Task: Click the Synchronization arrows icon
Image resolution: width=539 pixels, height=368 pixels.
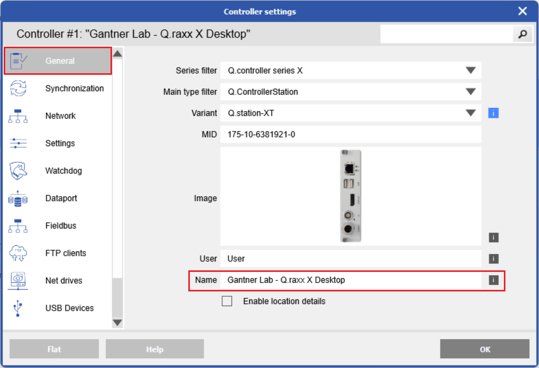Action: (18, 88)
